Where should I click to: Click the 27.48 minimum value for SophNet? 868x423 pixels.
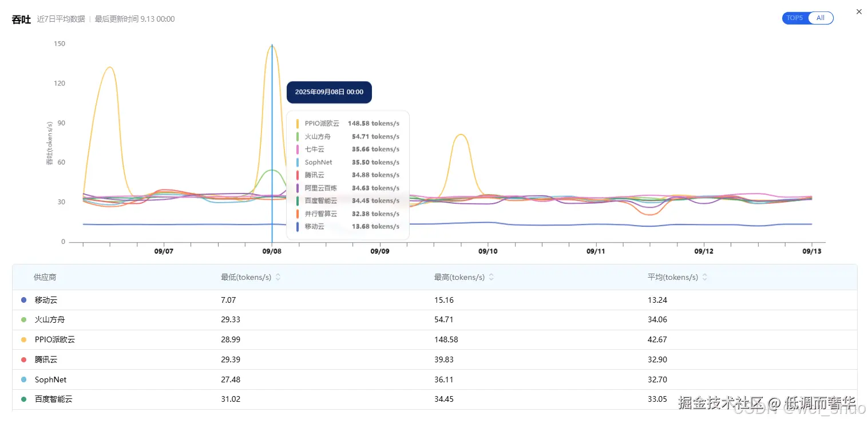pos(231,379)
